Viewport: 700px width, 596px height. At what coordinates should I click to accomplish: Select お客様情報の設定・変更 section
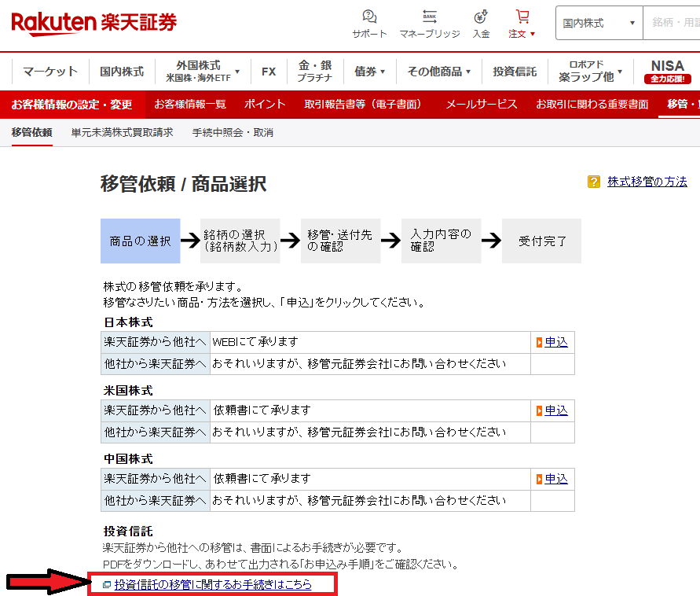[x=71, y=105]
